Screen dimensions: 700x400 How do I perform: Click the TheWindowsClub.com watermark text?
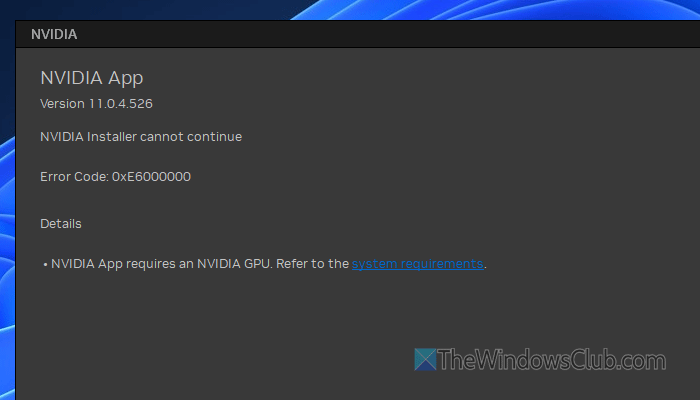551,360
